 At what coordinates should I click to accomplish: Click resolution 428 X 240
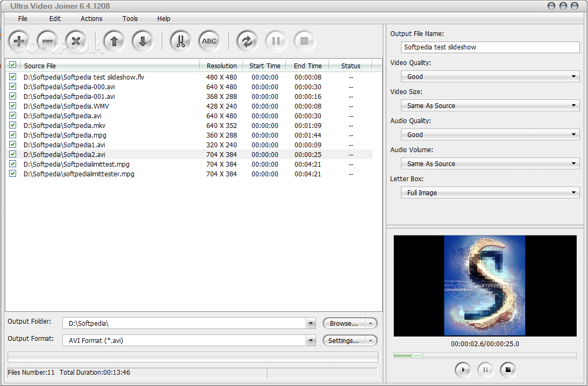point(221,106)
